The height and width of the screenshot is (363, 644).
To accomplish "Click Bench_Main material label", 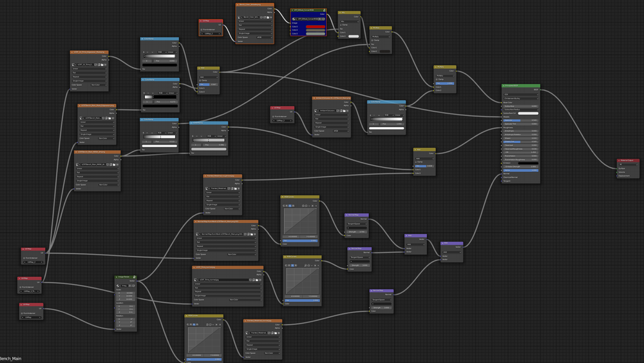I will tap(11, 358).
